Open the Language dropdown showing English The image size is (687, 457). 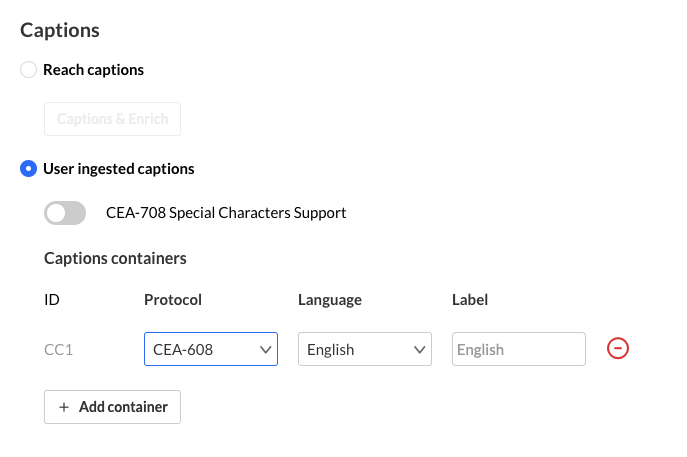364,350
